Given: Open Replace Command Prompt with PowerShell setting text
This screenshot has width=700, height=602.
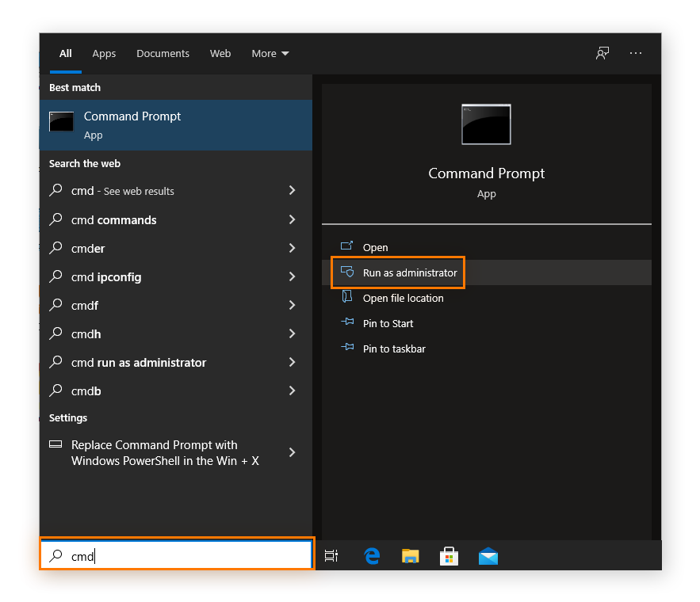Looking at the screenshot, I should pyautogui.click(x=165, y=452).
